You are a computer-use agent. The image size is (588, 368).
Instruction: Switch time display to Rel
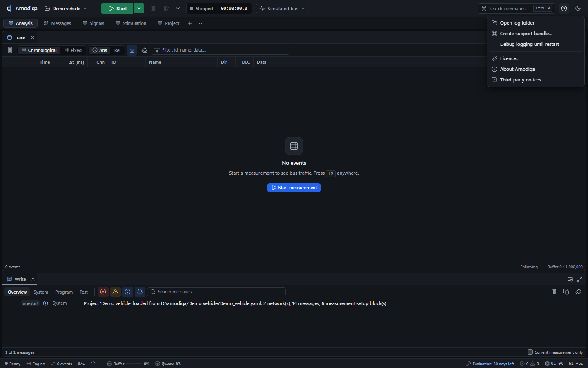click(117, 50)
